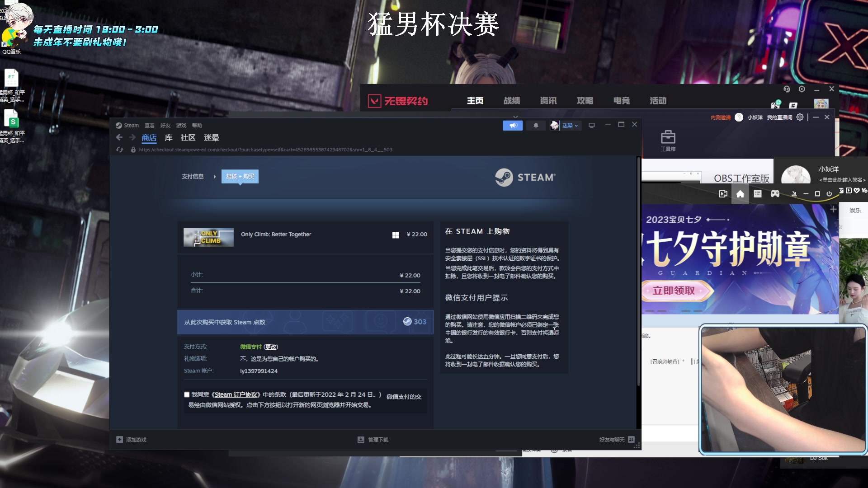Open the Steam 订户协议 link

pyautogui.click(x=236, y=394)
